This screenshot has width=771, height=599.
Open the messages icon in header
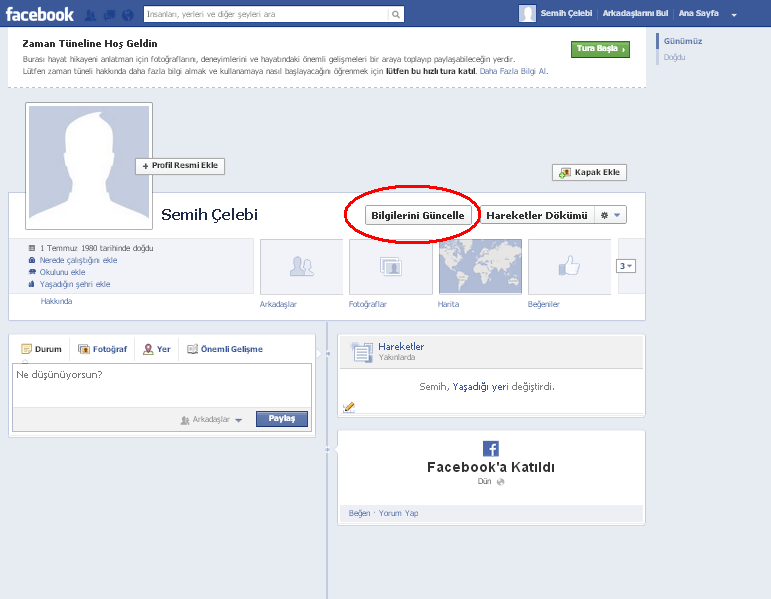pos(109,15)
